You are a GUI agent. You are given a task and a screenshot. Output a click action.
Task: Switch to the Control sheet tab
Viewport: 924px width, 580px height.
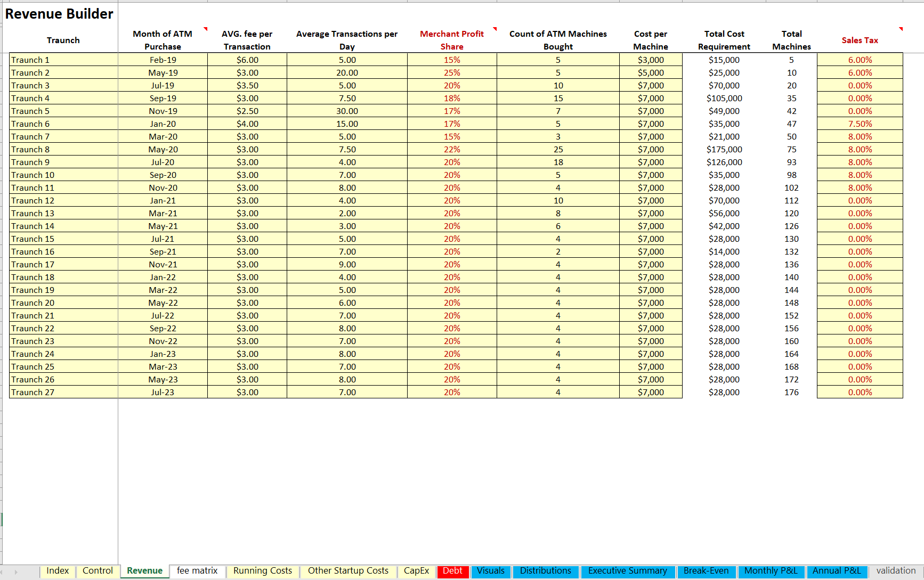[x=98, y=571]
